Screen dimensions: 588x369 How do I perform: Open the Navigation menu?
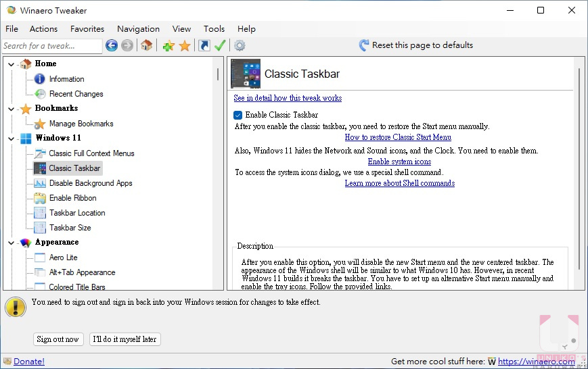click(139, 29)
